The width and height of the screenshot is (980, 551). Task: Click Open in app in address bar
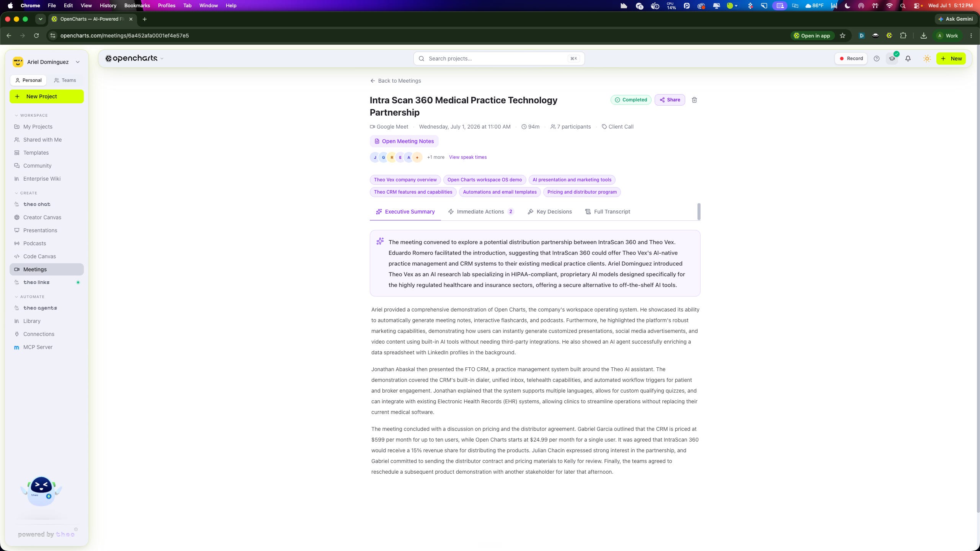pos(812,36)
